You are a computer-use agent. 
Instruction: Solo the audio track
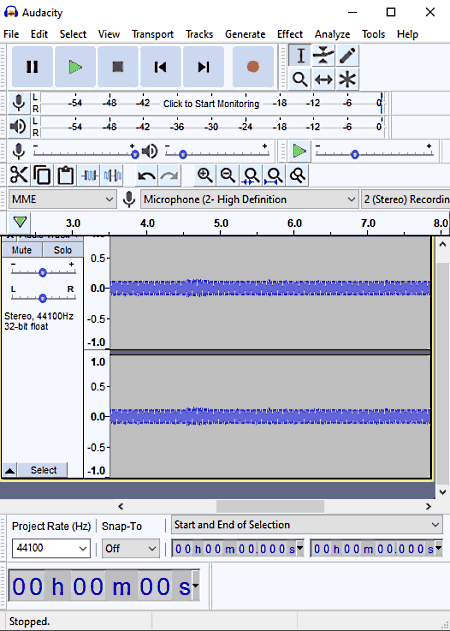point(63,250)
